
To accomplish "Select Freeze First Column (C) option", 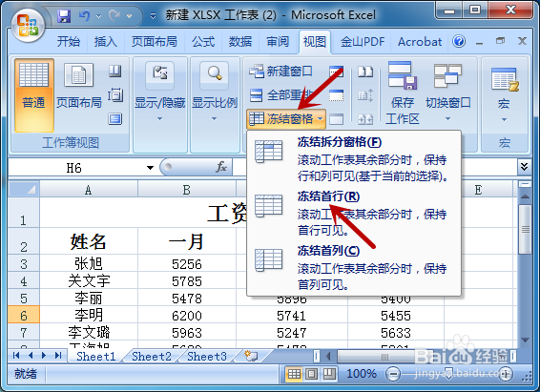I will (354, 268).
